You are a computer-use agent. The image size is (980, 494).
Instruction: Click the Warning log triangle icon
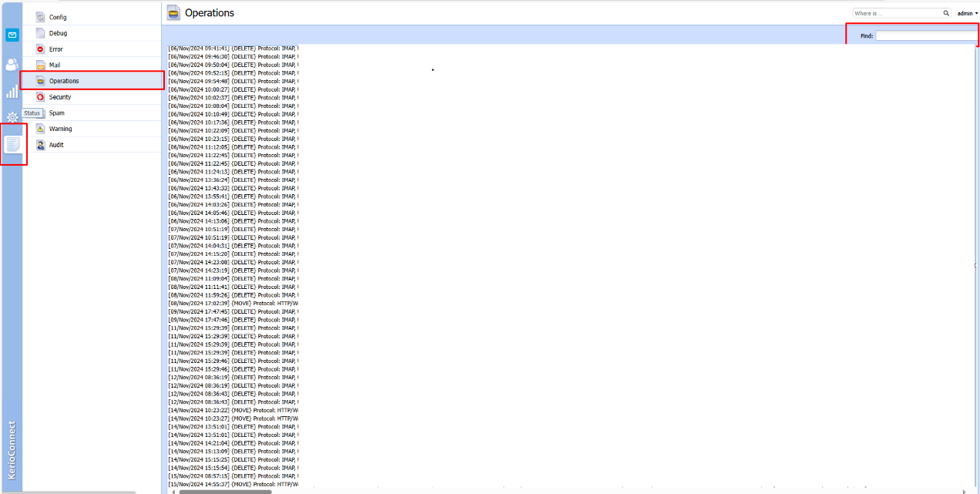tap(41, 129)
